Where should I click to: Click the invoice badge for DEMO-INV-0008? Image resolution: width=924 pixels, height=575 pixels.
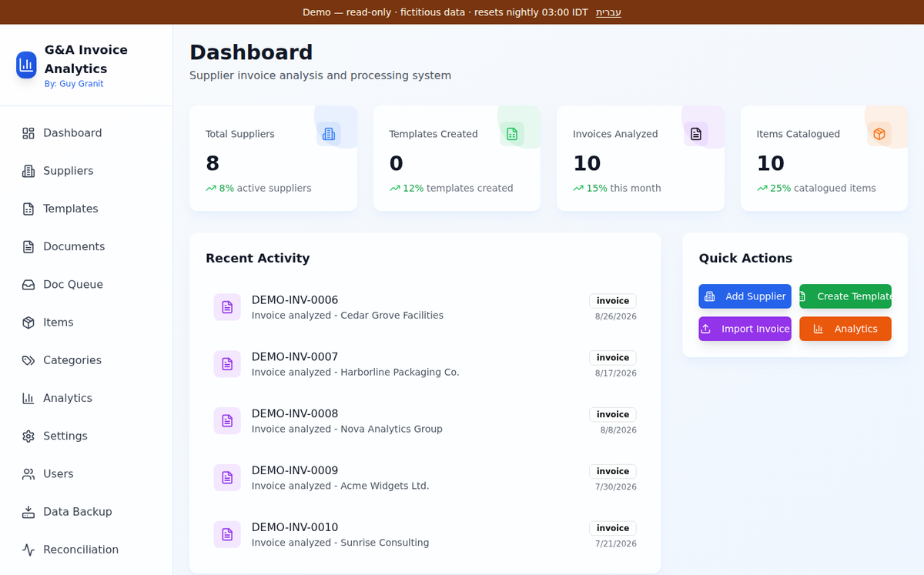click(x=613, y=415)
